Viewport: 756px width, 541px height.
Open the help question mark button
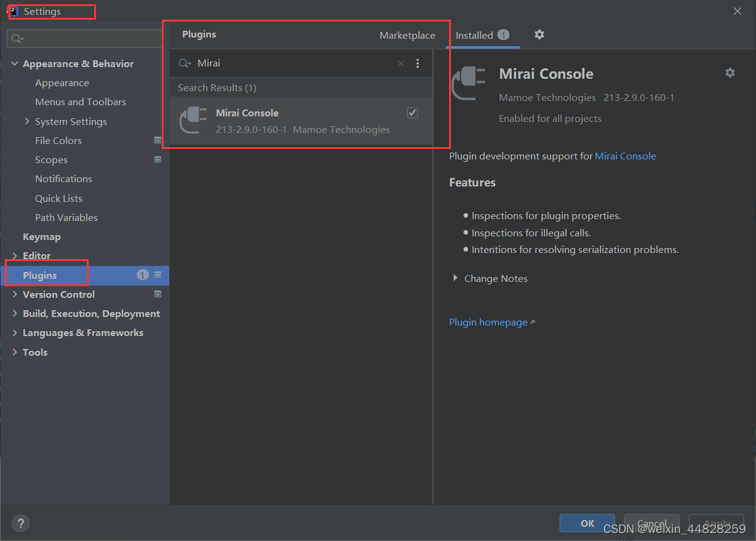(x=20, y=524)
